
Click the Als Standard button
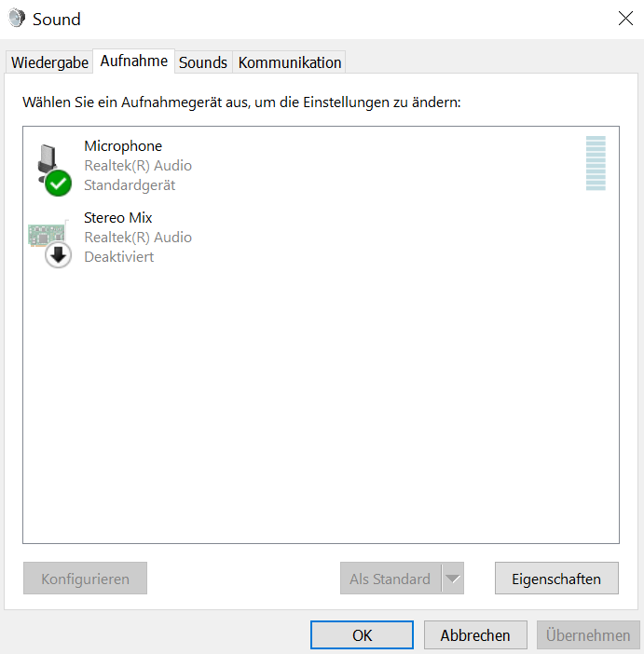coord(391,579)
